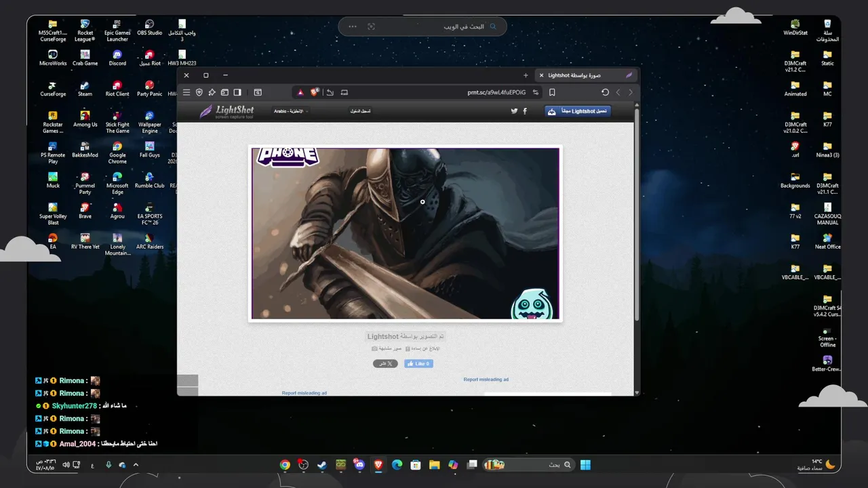Reload the prnt.sc page
The height and width of the screenshot is (488, 868).
(605, 92)
